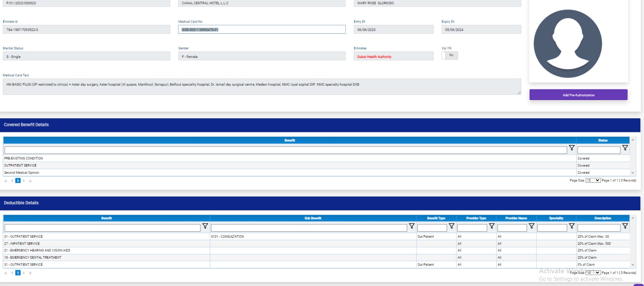
Task: Click the Speciality column filter icon
Action: 572,226
